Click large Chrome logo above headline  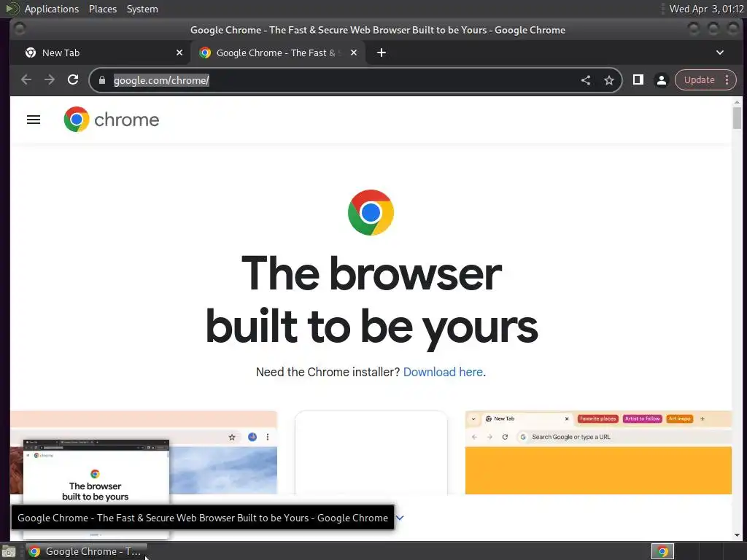pyautogui.click(x=371, y=212)
